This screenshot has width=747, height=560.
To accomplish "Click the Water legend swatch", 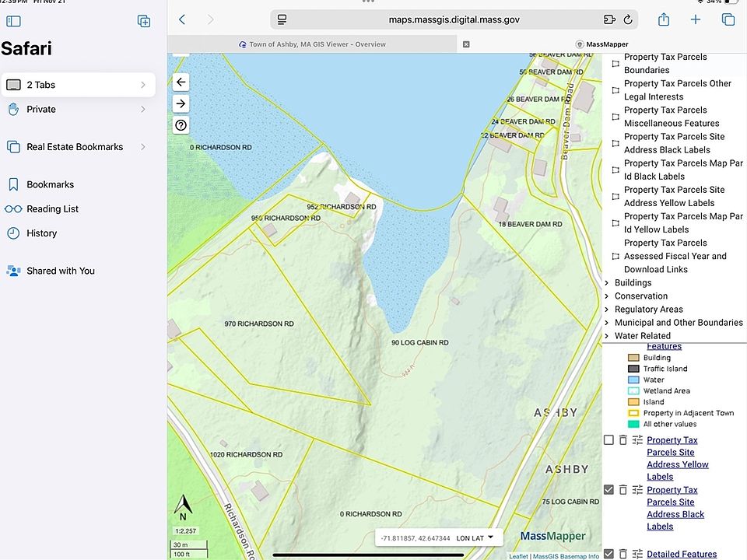I will pyautogui.click(x=633, y=380).
